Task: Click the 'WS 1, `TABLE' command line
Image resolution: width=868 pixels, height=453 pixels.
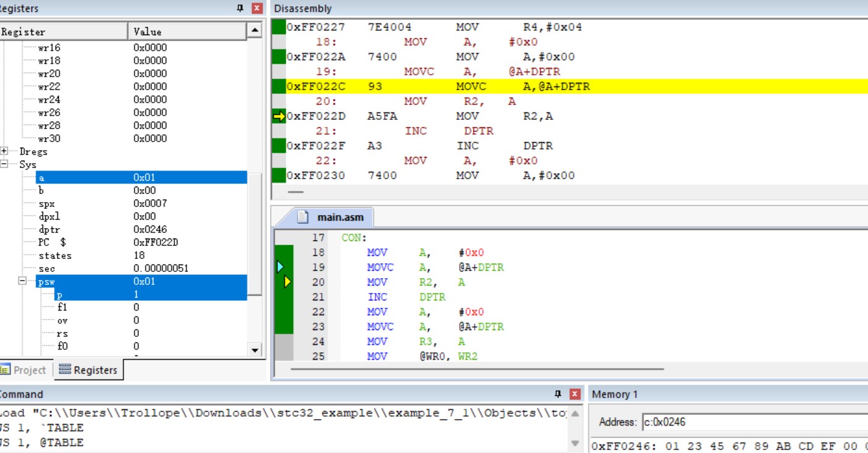Action: pyautogui.click(x=41, y=428)
